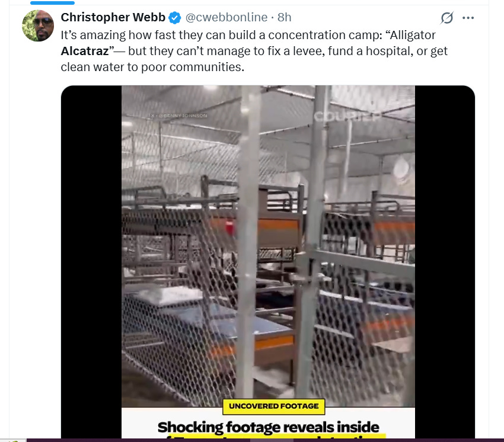
Task: Open the three-dot More options menu
Action: point(468,18)
